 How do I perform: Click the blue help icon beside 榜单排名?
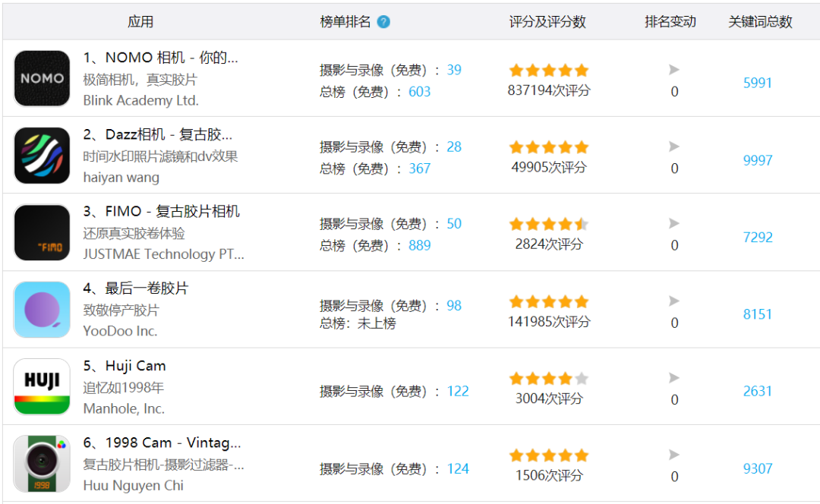point(383,22)
